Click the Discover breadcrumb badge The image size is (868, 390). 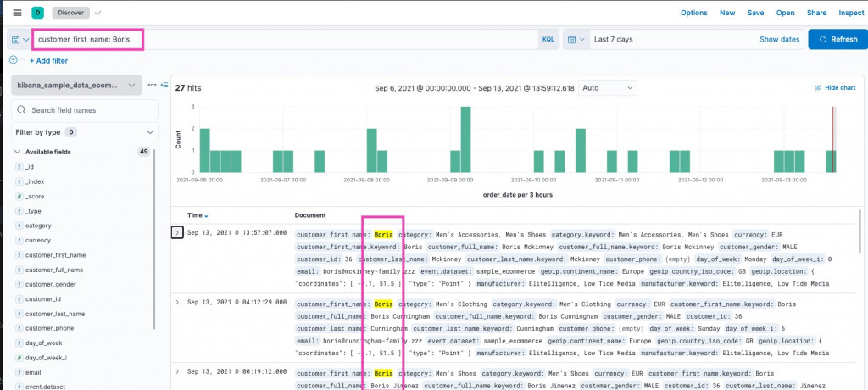(x=71, y=12)
